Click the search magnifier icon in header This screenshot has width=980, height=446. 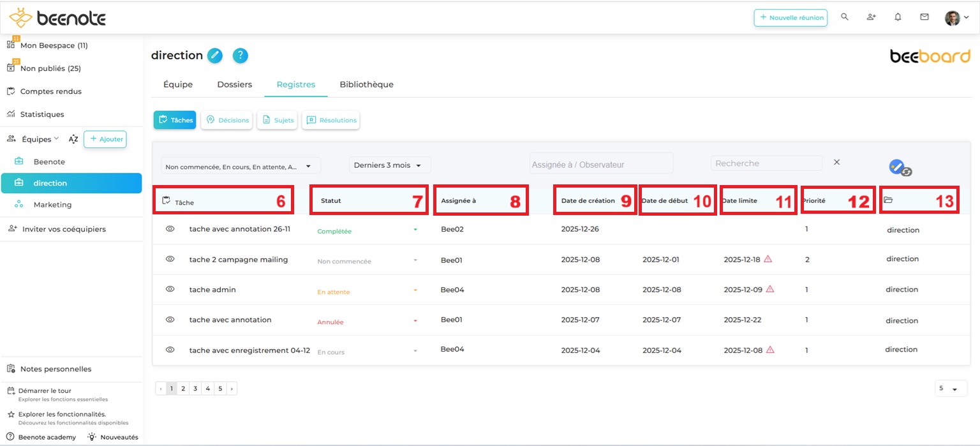tap(845, 17)
